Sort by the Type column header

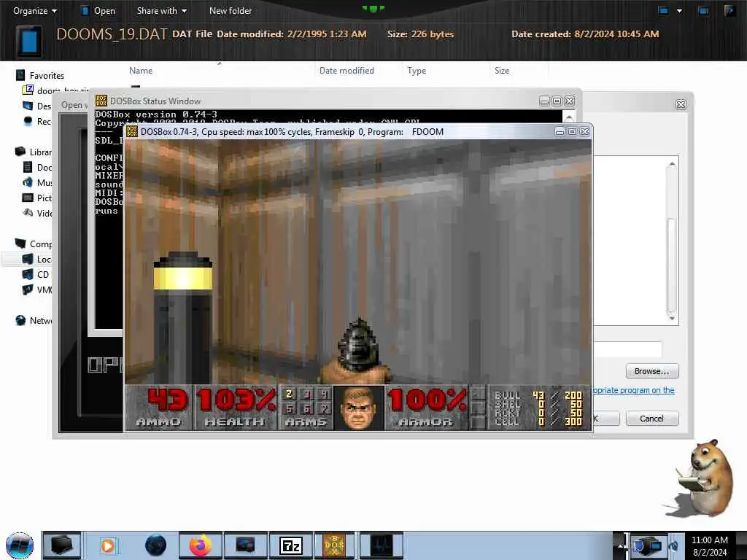click(417, 71)
